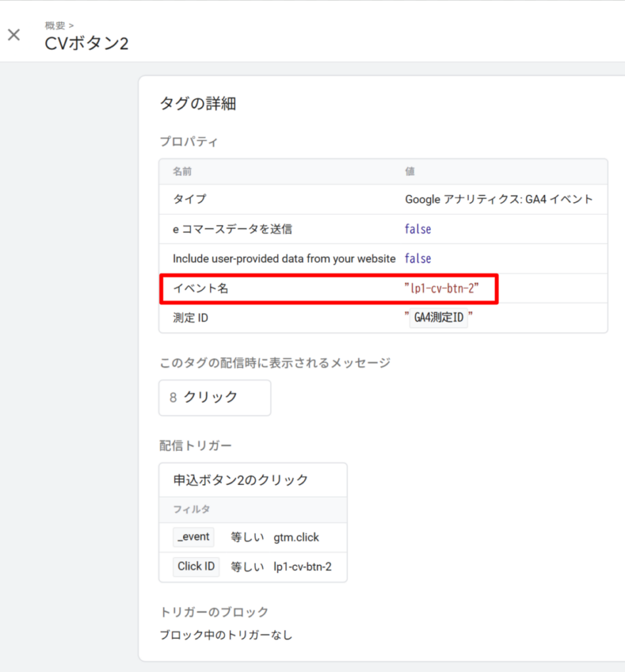Viewport: 625px width, 672px height.
Task: Click the Click ID variable chip
Action: (x=196, y=566)
